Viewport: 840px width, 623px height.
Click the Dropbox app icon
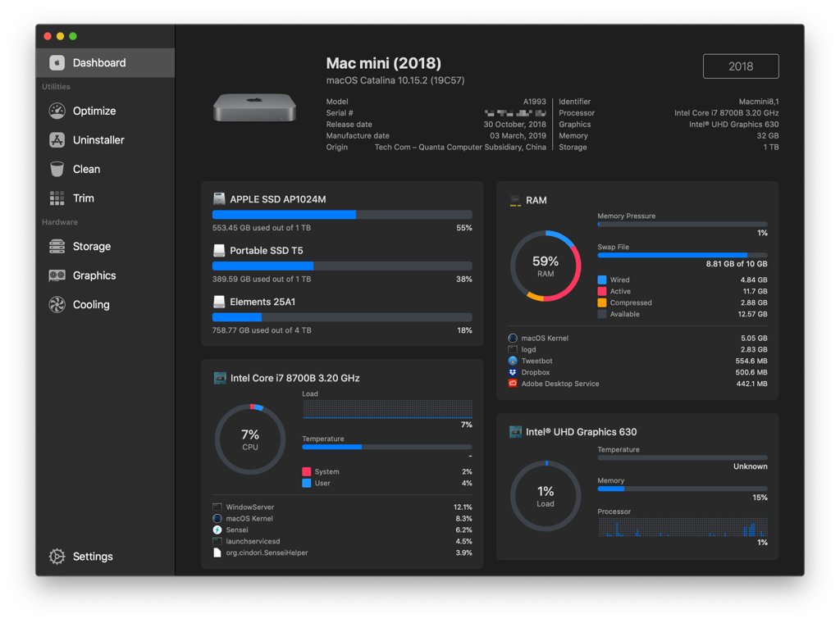pyautogui.click(x=513, y=372)
